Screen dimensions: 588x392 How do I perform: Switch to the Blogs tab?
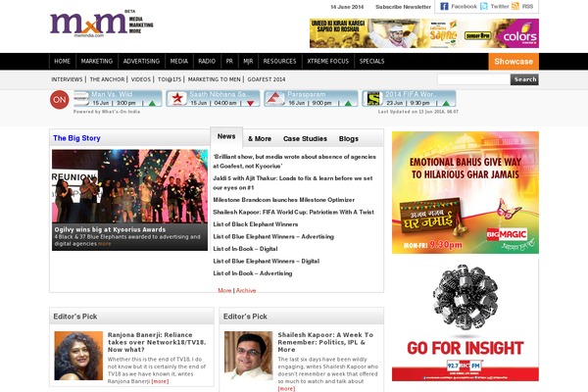point(348,139)
